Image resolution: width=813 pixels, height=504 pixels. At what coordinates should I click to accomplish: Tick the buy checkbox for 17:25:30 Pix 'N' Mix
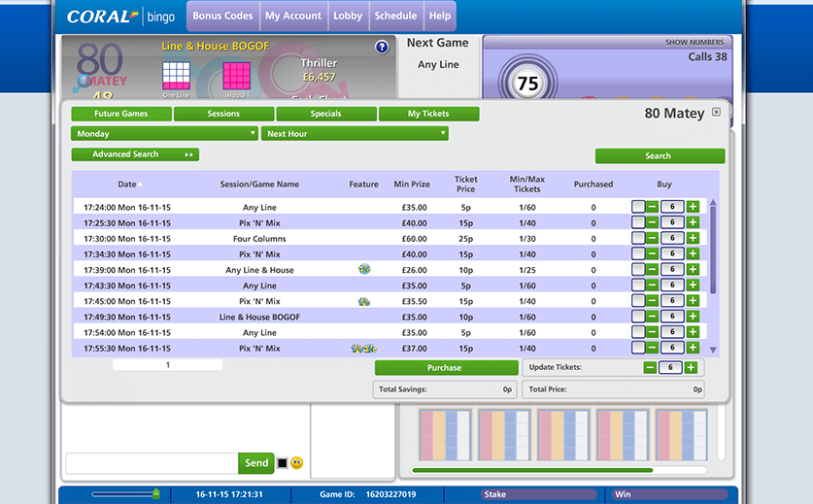pos(638,222)
